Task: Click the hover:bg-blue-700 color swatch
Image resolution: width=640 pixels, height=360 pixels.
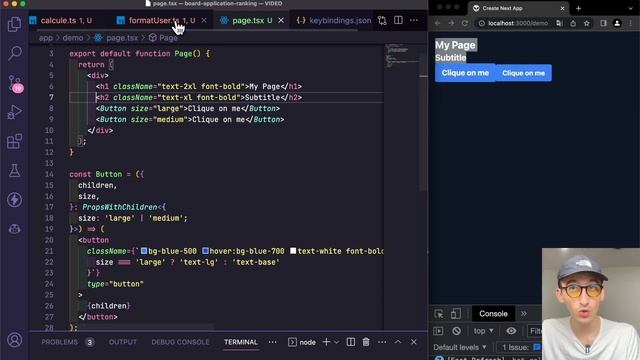Action: point(205,251)
